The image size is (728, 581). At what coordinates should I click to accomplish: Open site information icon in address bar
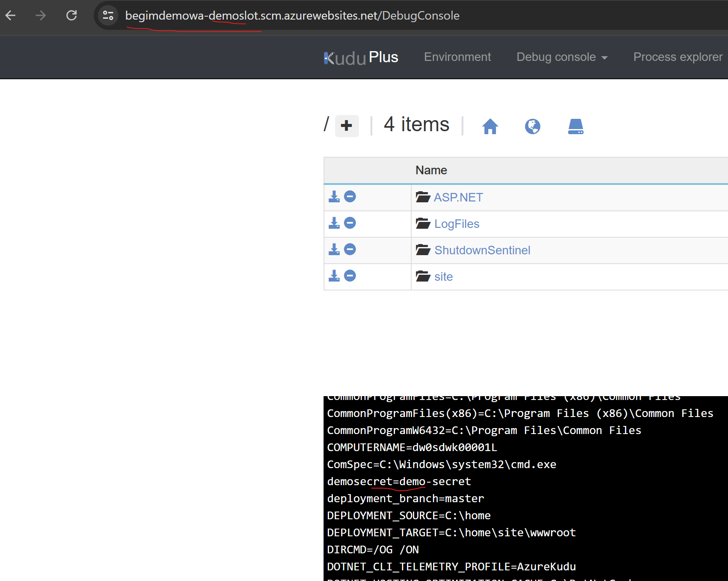[x=108, y=16]
